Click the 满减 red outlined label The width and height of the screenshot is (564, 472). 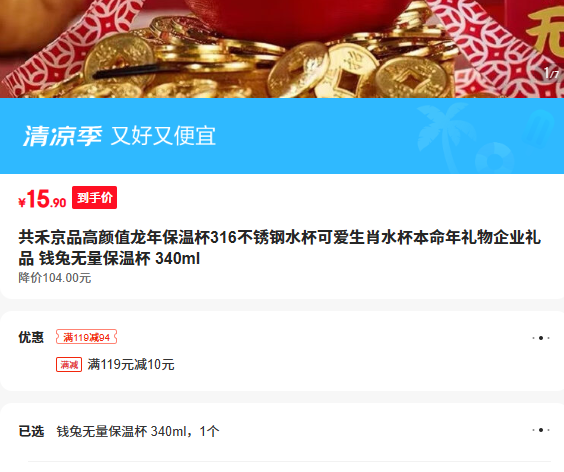coord(69,365)
